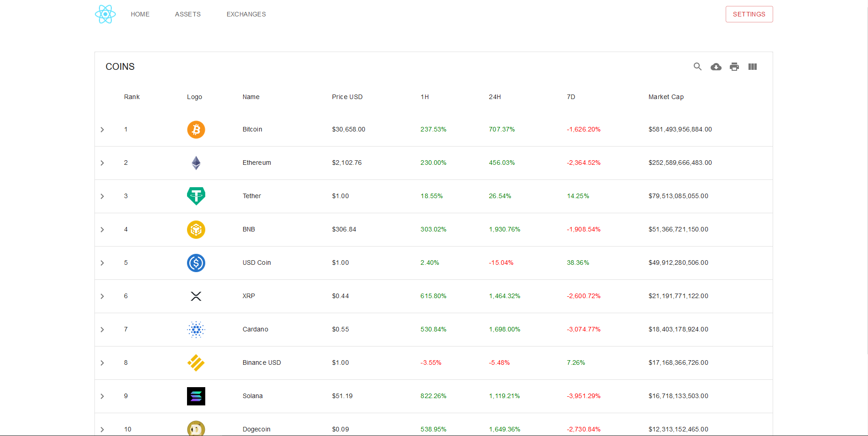Open the column visibility chooser icon
This screenshot has height=436, width=868.
(752, 67)
